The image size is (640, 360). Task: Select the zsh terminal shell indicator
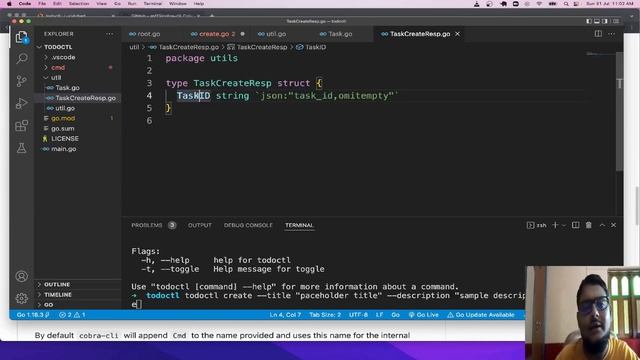(536, 225)
